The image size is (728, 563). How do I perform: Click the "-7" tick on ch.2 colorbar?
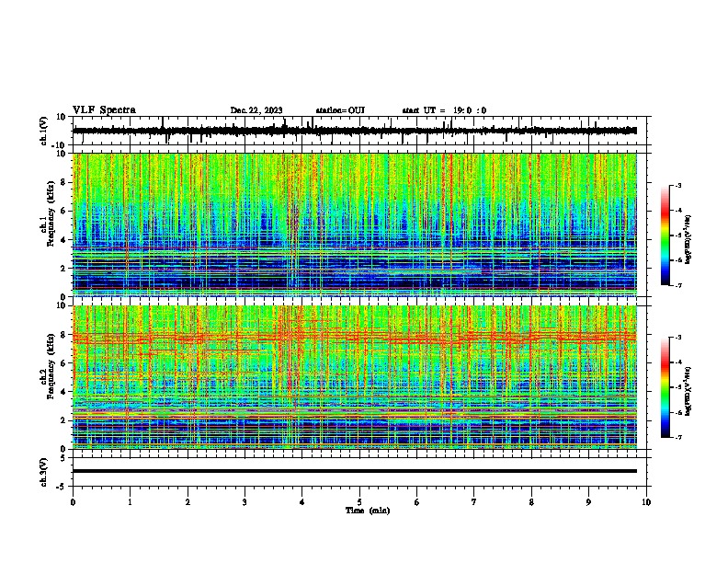pyautogui.click(x=678, y=437)
